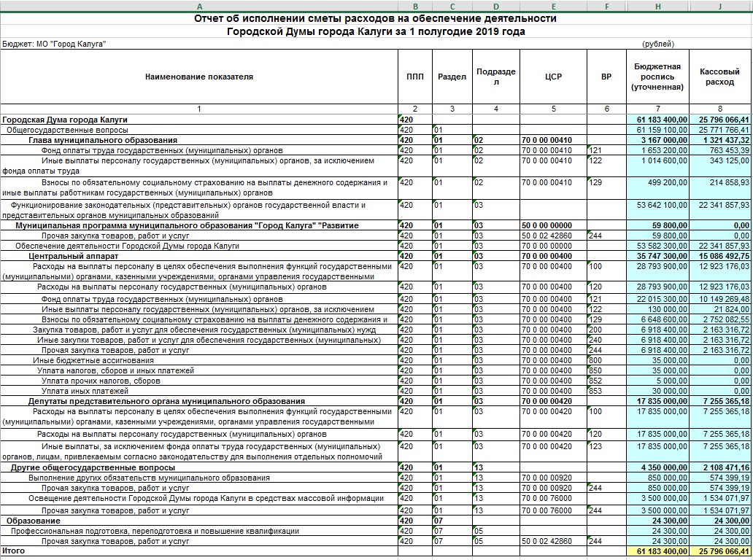This screenshot has width=753, height=560.
Task: Select column H header
Action: pos(657,7)
